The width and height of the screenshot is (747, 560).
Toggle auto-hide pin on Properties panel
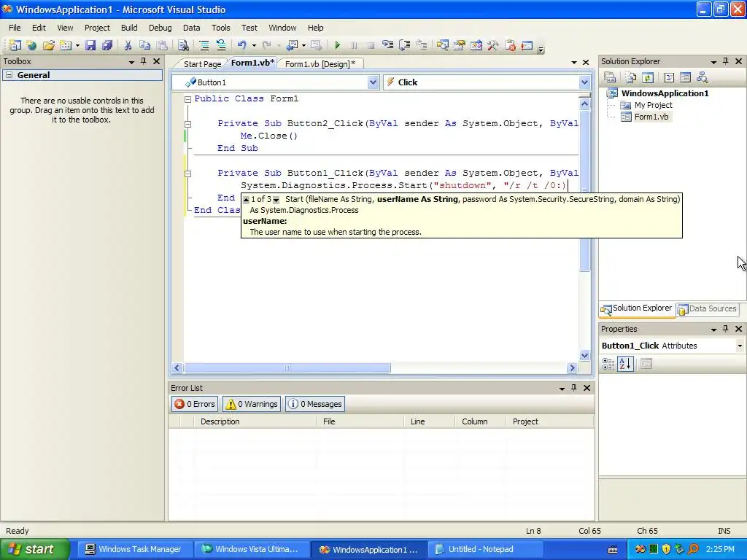point(726,329)
